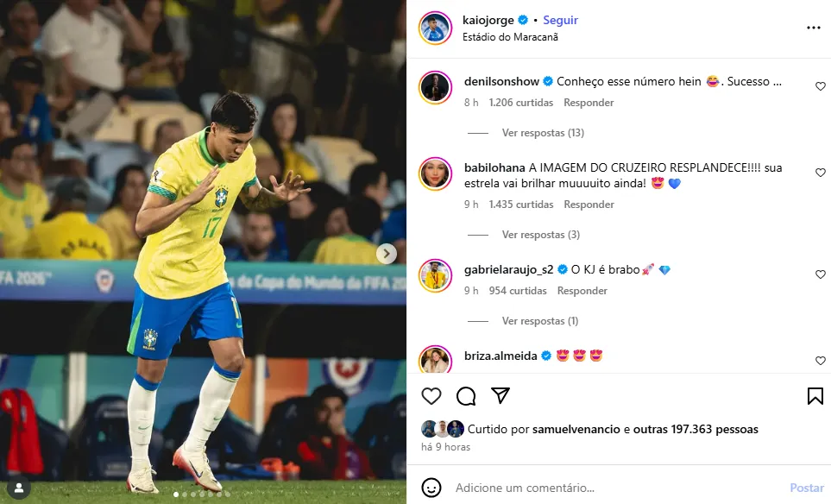
Task: Open the emoji picker smiley icon
Action: 431,488
